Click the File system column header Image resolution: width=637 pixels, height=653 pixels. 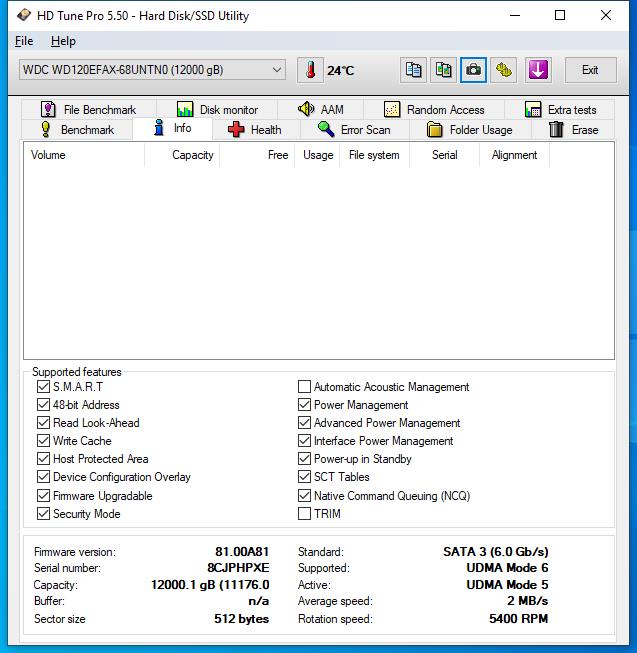(x=374, y=155)
